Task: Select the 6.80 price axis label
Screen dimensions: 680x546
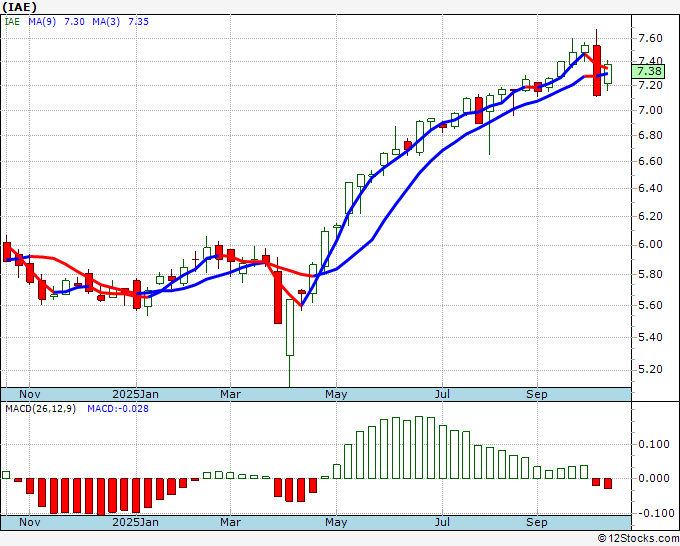Action: [650, 135]
